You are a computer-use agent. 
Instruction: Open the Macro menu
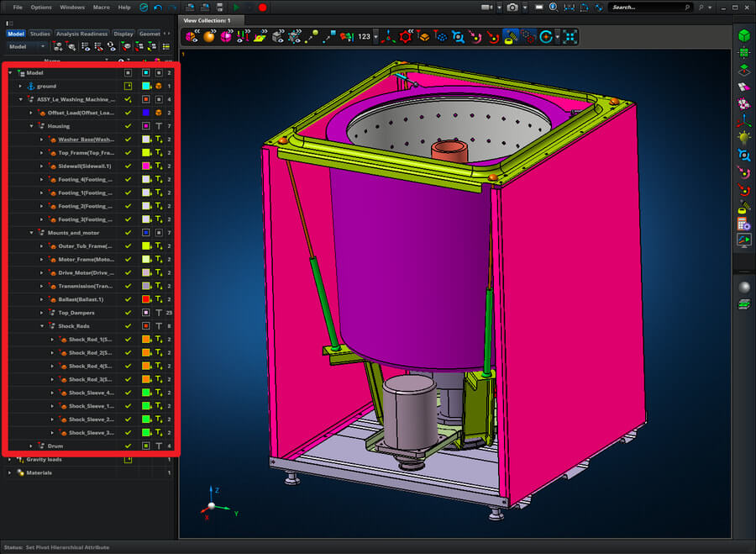pyautogui.click(x=101, y=7)
